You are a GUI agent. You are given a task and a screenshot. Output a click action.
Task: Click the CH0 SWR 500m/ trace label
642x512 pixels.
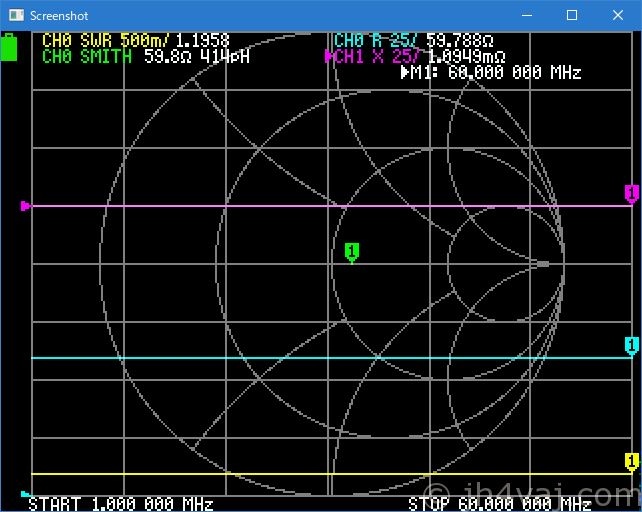click(106, 41)
